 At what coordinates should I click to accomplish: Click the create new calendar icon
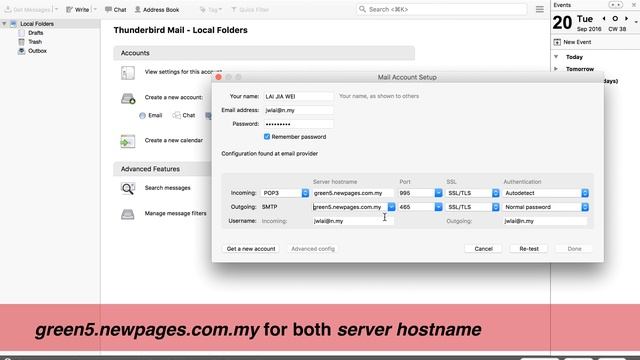[127, 142]
